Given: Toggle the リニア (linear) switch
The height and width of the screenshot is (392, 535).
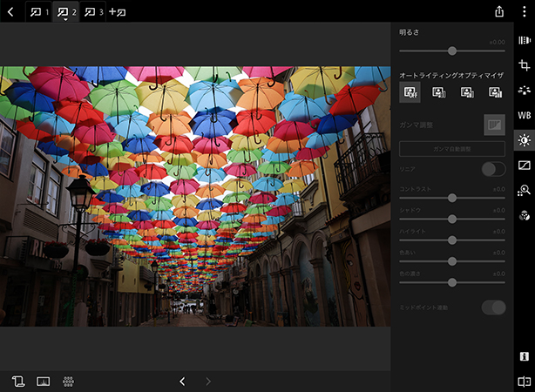Looking at the screenshot, I should 493,169.
